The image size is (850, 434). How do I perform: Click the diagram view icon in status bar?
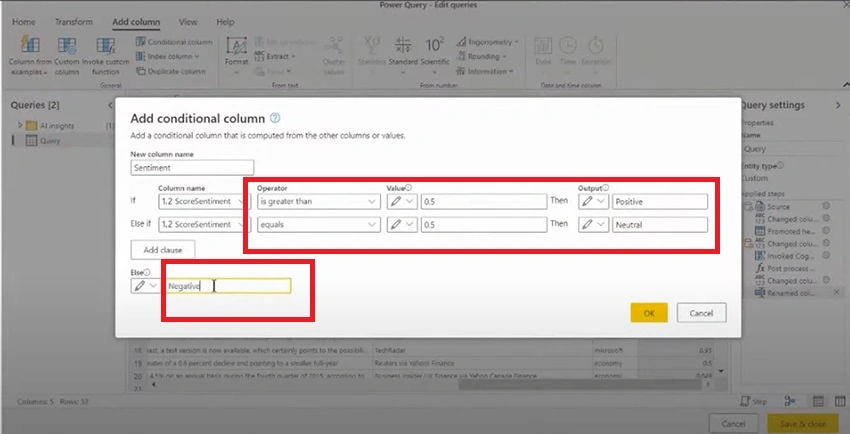click(x=790, y=401)
